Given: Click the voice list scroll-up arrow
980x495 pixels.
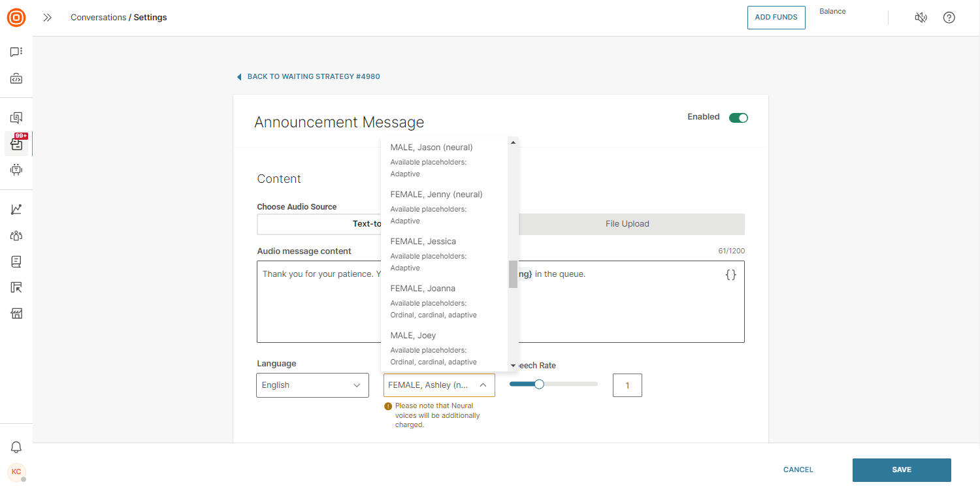Looking at the screenshot, I should tap(513, 142).
